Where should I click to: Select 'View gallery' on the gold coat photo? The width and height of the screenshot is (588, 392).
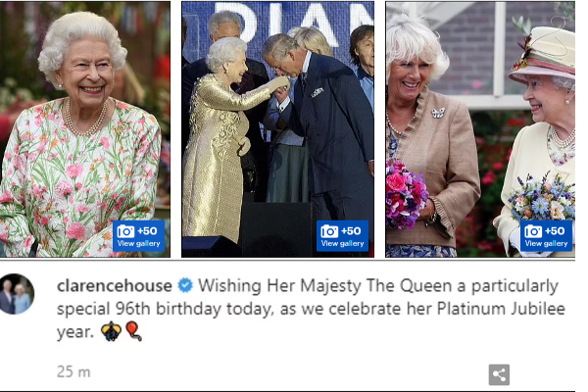click(x=342, y=243)
